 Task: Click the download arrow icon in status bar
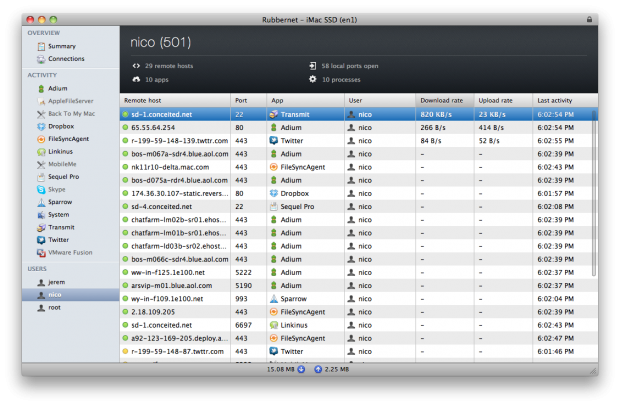point(301,369)
